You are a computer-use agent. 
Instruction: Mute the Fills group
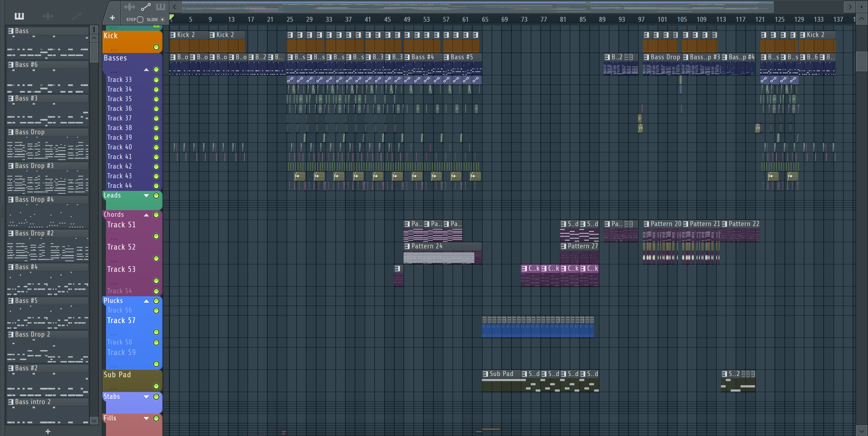pyautogui.click(x=156, y=418)
